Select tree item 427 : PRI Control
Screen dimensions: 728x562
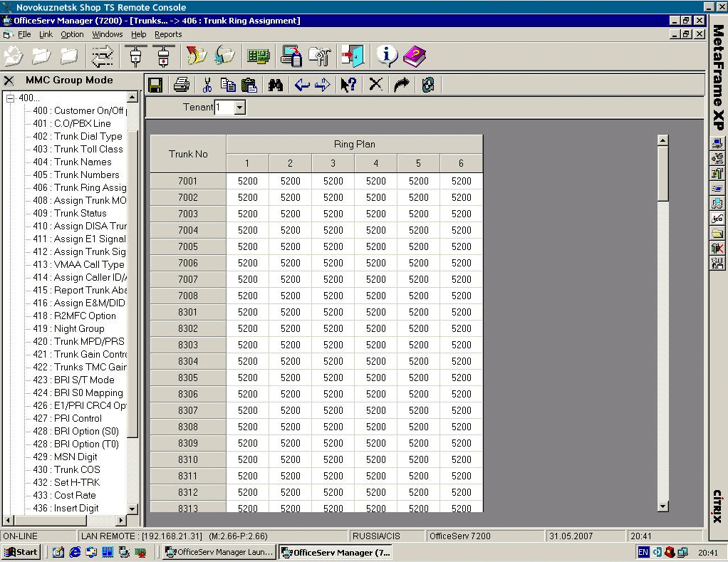(x=68, y=419)
